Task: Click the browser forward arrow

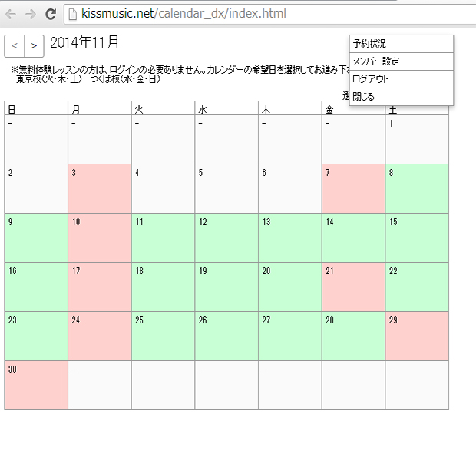Action: click(31, 14)
